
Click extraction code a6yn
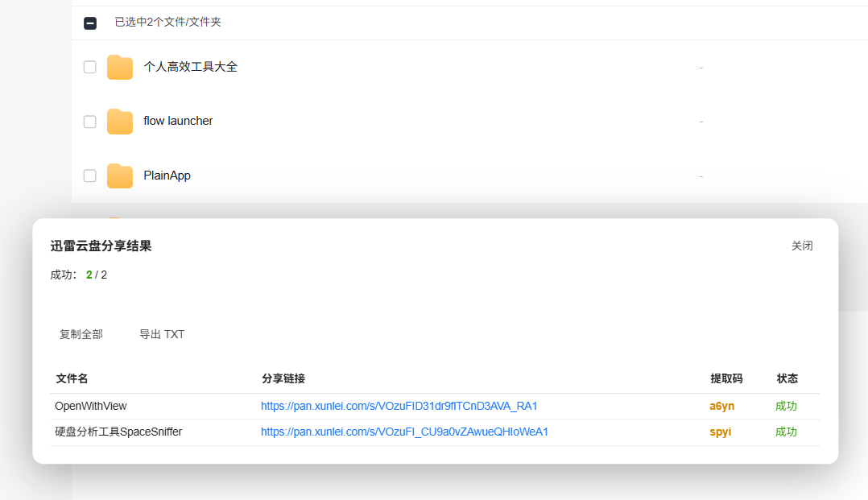click(x=721, y=406)
